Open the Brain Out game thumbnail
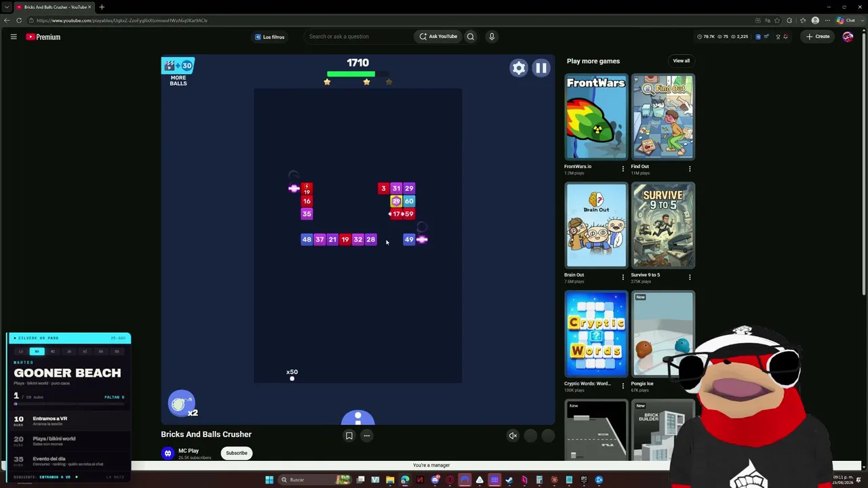The height and width of the screenshot is (488, 868). 596,226
